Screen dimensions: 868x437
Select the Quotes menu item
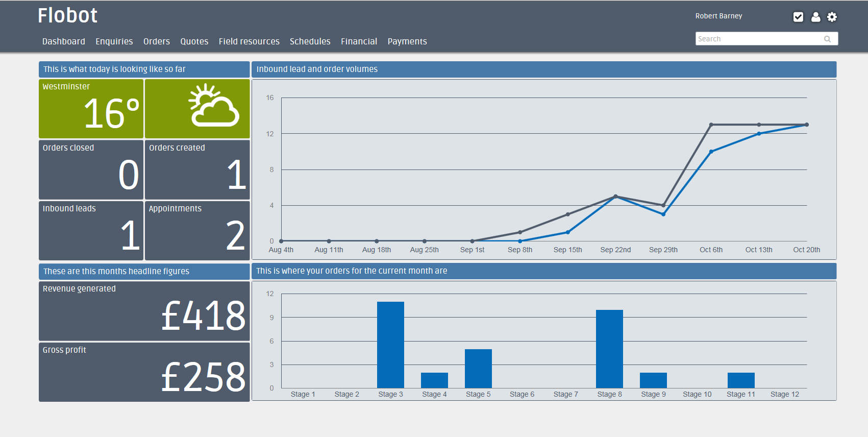tap(194, 41)
